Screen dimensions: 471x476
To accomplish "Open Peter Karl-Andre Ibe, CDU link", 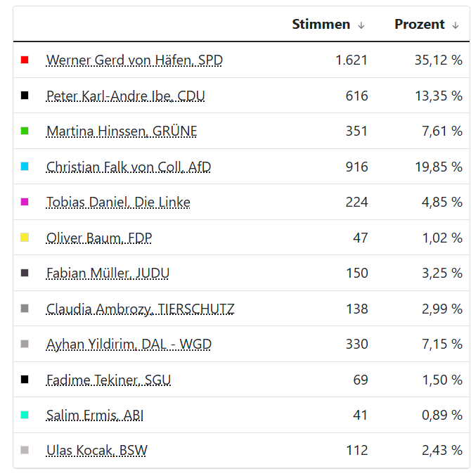I will (x=126, y=96).
